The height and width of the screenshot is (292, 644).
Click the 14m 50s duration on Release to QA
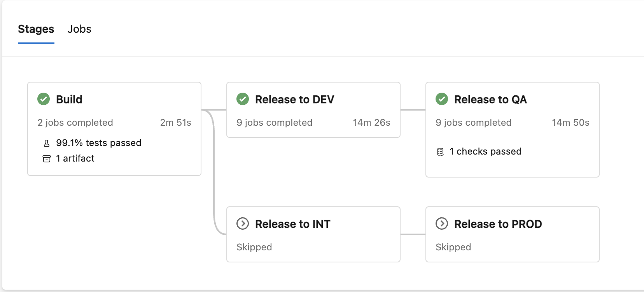[x=570, y=123]
